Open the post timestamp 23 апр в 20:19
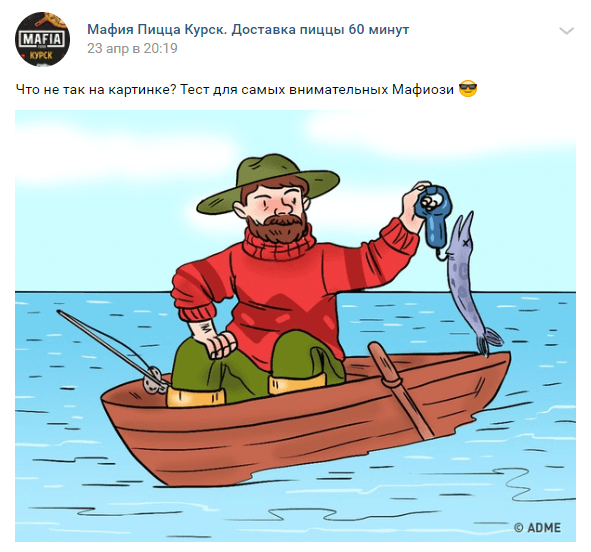This screenshot has width=591, height=552. click(x=132, y=49)
